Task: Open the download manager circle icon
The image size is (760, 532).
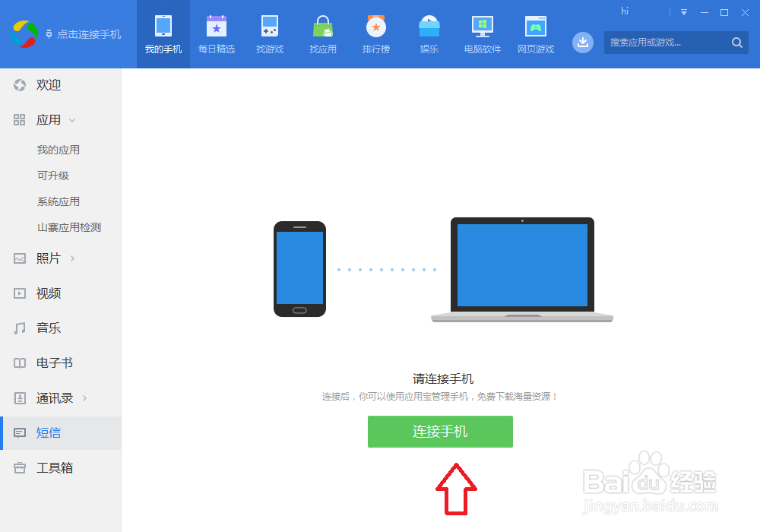Action: (x=583, y=43)
